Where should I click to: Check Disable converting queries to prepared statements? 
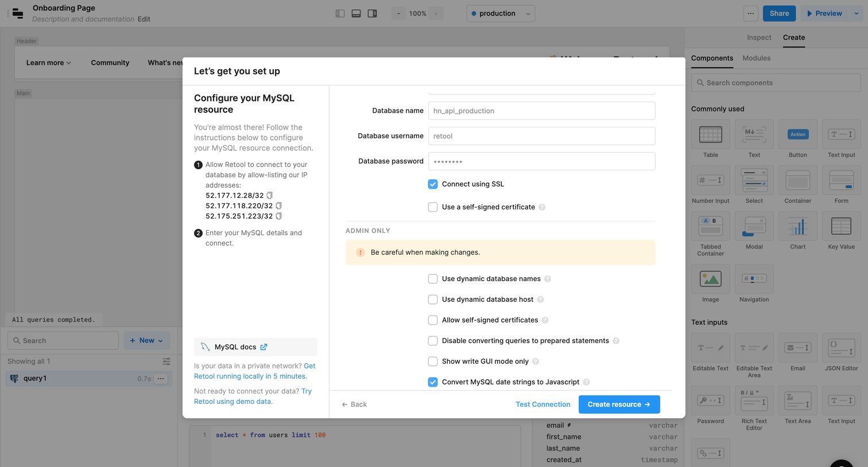(x=433, y=341)
